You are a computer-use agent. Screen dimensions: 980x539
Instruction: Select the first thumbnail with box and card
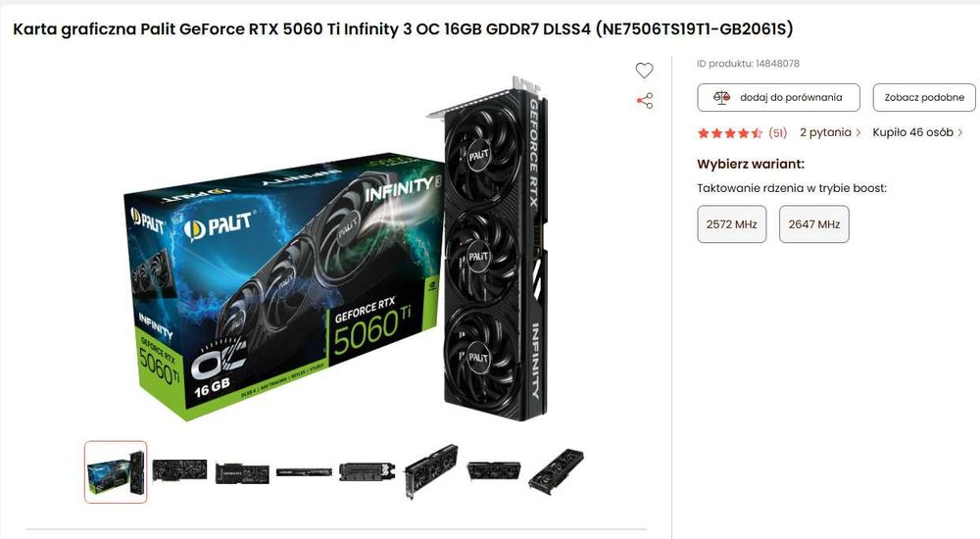point(116,472)
